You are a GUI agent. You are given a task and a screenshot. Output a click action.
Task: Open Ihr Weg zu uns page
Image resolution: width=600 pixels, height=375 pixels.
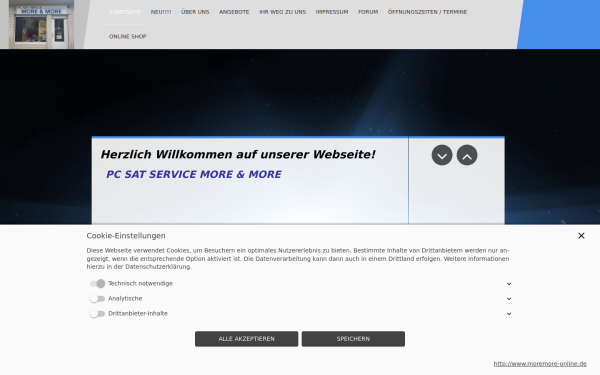[282, 12]
